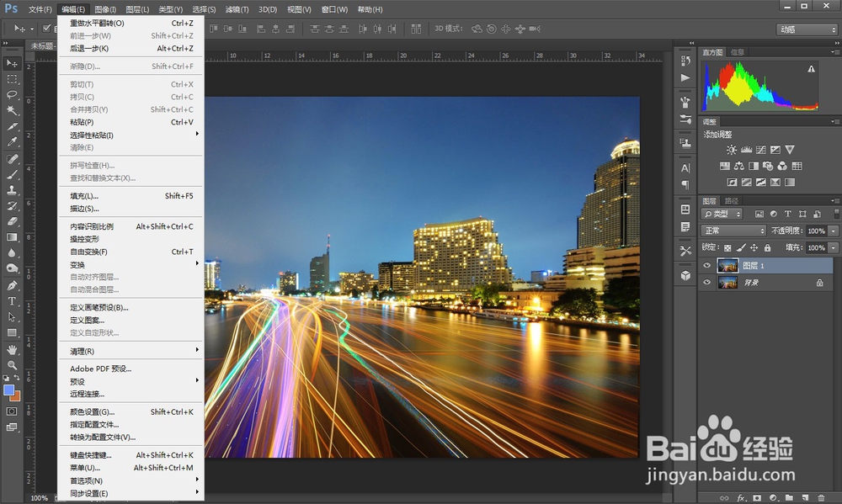Image resolution: width=842 pixels, height=504 pixels.
Task: Toggle type layer filter
Action: [x=788, y=215]
